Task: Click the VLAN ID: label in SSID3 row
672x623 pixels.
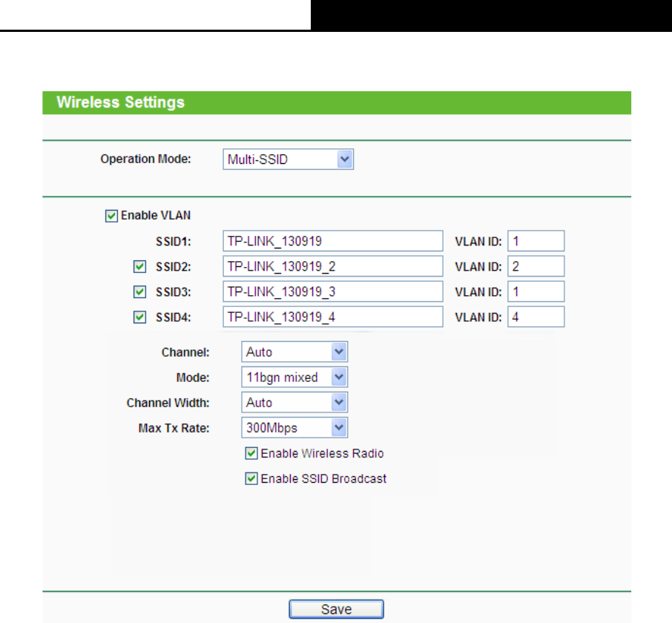Action: [x=478, y=292]
